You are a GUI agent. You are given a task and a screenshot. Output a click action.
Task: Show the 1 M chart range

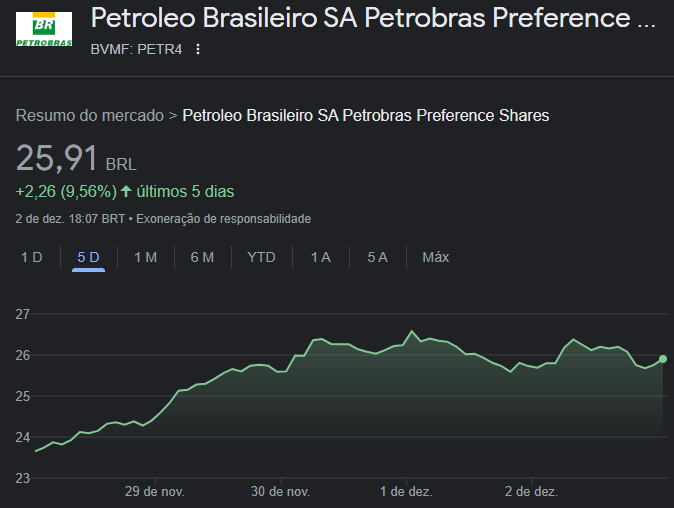point(145,257)
